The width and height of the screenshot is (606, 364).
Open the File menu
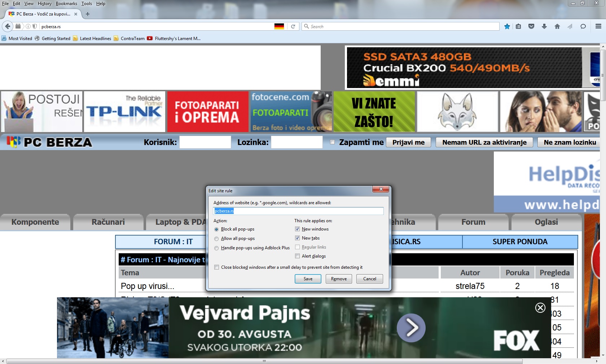pyautogui.click(x=5, y=4)
